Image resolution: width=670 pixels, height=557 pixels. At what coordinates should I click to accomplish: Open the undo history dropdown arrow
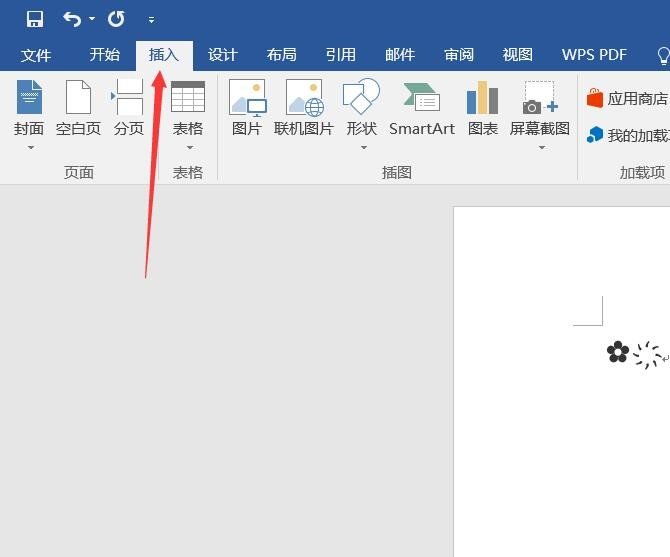(x=92, y=19)
